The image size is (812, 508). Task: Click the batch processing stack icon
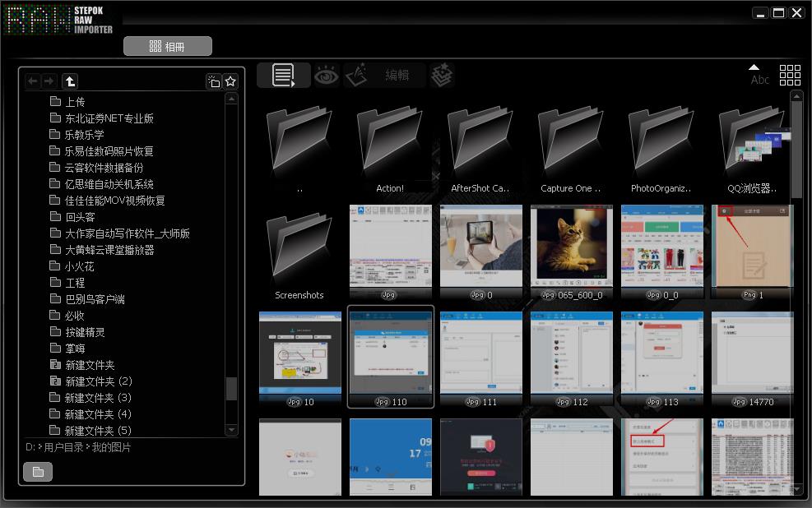(442, 76)
